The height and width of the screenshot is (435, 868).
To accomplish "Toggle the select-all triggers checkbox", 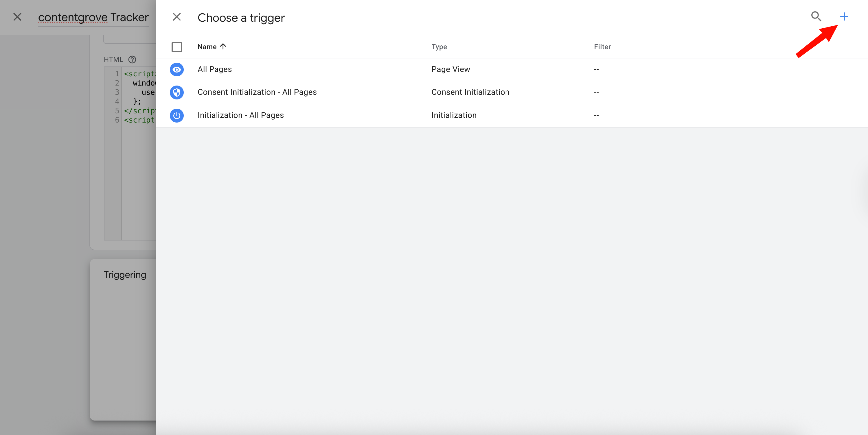I will 176,47.
